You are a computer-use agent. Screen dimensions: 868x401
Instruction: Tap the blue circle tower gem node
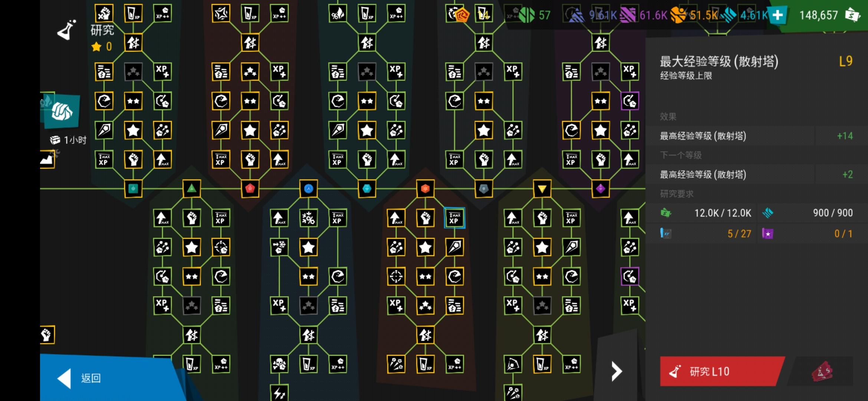[x=309, y=189]
